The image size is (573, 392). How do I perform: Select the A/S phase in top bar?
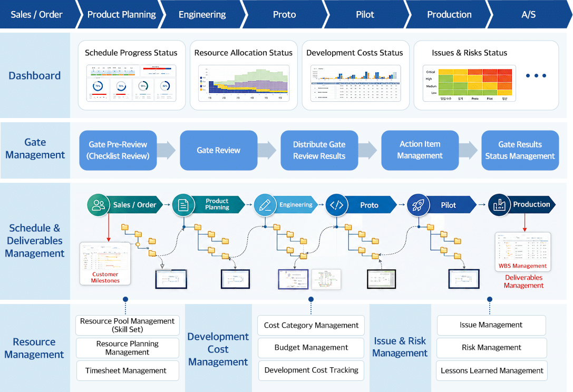tap(528, 14)
